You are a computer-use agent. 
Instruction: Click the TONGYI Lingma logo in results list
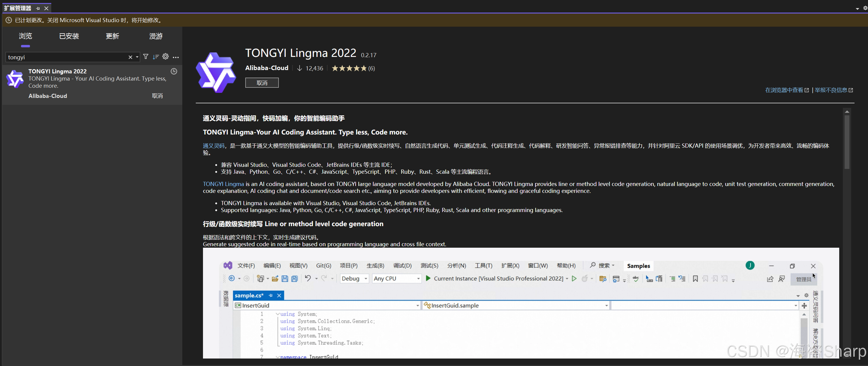pyautogui.click(x=15, y=79)
